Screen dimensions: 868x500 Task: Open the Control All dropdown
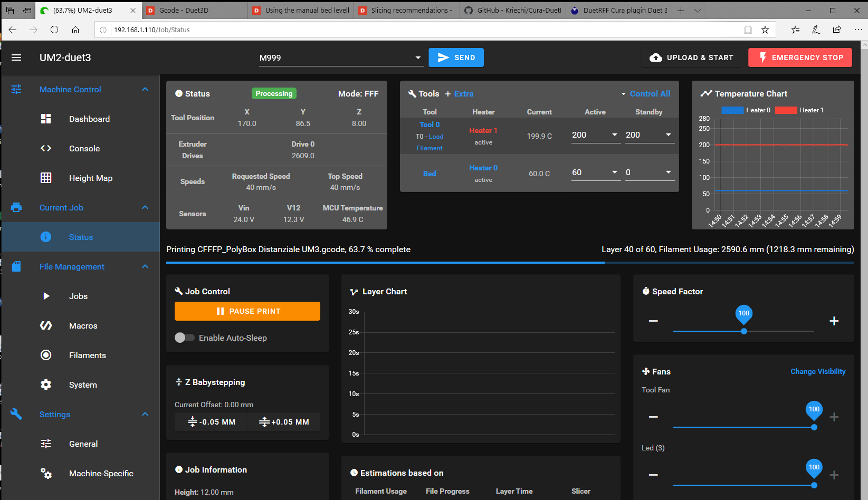645,93
